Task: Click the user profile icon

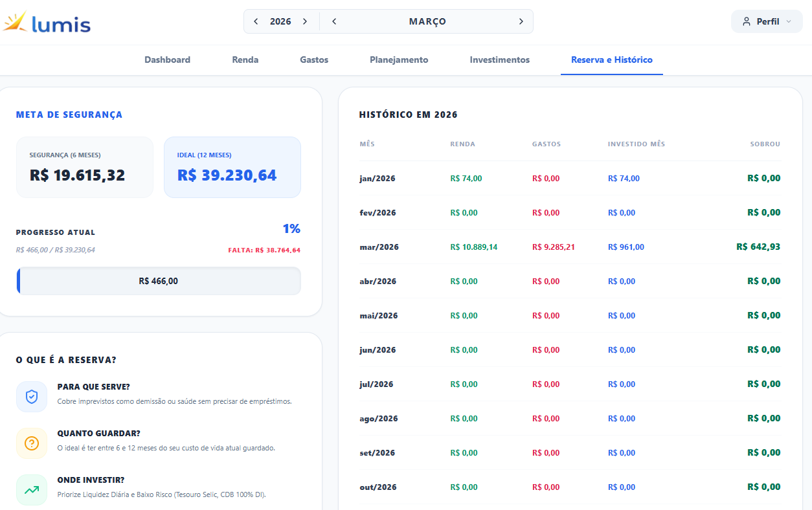Action: [x=747, y=21]
